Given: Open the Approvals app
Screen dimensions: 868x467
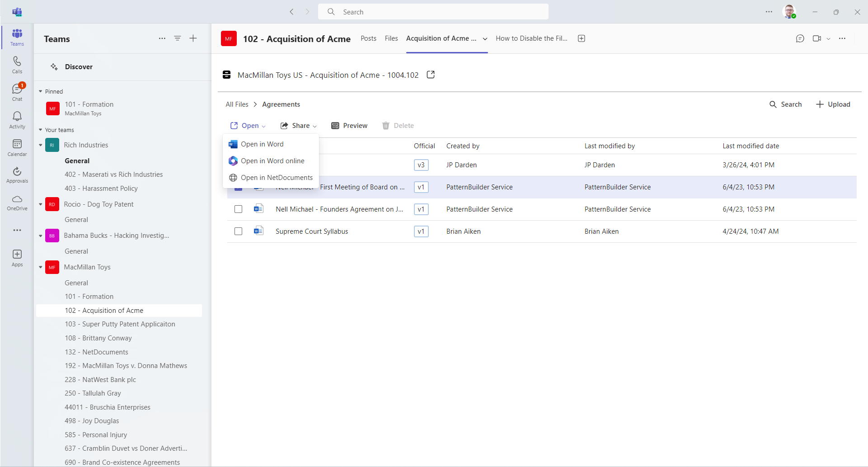Looking at the screenshot, I should pyautogui.click(x=17, y=174).
